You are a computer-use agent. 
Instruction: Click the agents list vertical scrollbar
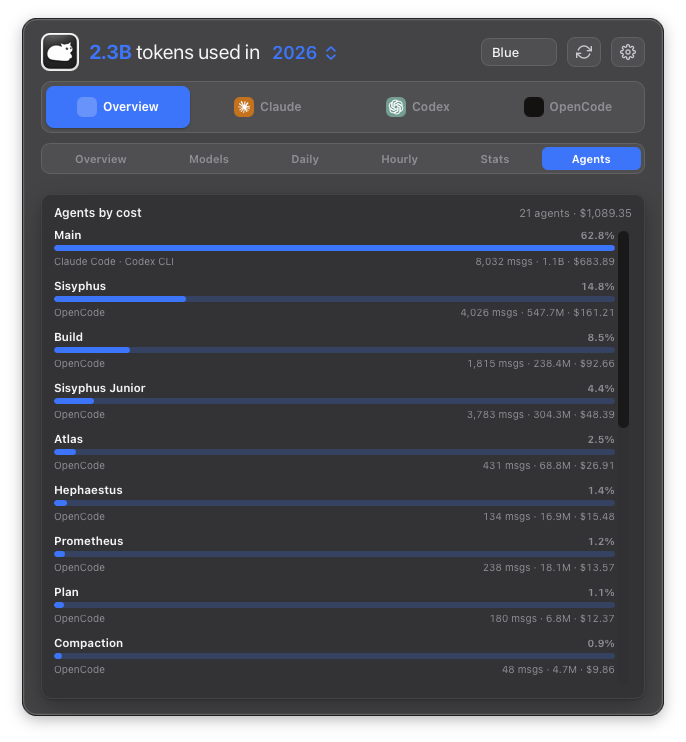(624, 329)
